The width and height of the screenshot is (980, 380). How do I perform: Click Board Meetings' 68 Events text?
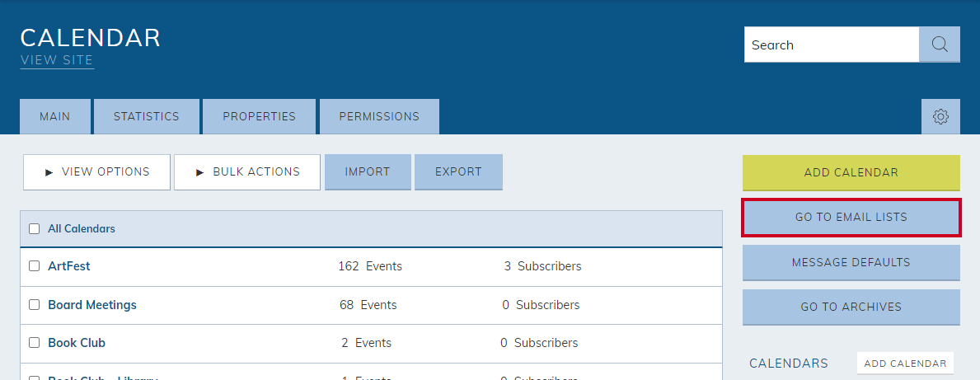coord(368,305)
